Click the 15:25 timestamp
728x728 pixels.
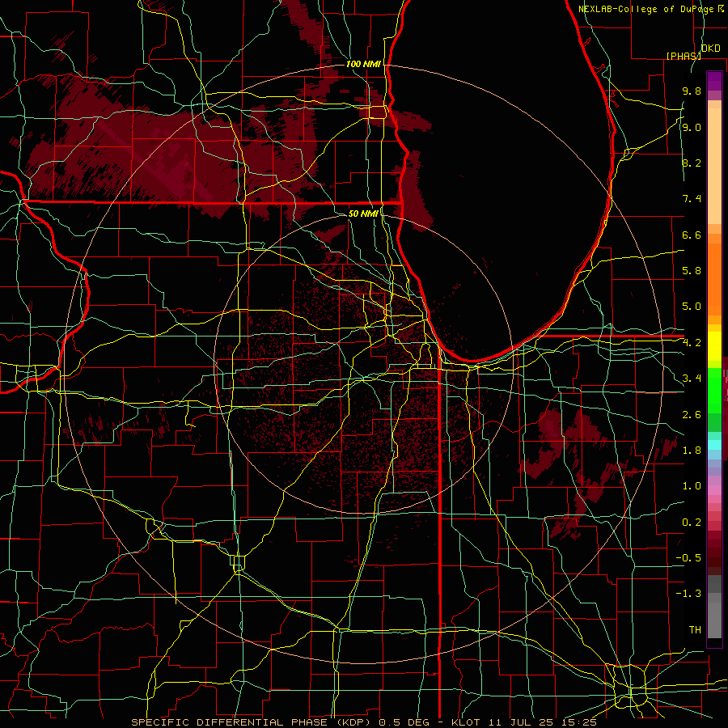tap(580, 722)
